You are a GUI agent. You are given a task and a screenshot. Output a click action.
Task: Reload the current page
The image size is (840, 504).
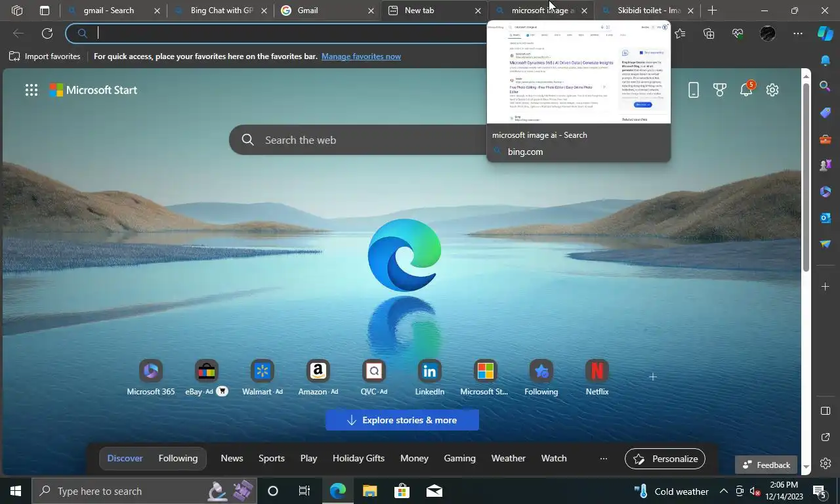click(47, 33)
